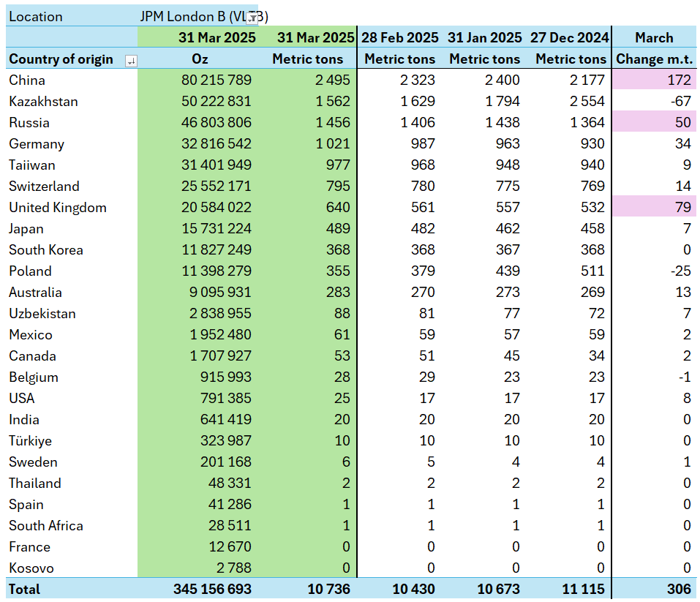The width and height of the screenshot is (700, 602).
Task: Click the pink Russia change value 50
Action: (654, 123)
